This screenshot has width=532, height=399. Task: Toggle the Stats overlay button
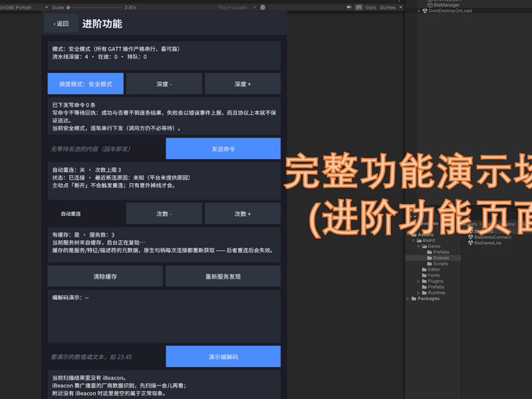pyautogui.click(x=370, y=7)
